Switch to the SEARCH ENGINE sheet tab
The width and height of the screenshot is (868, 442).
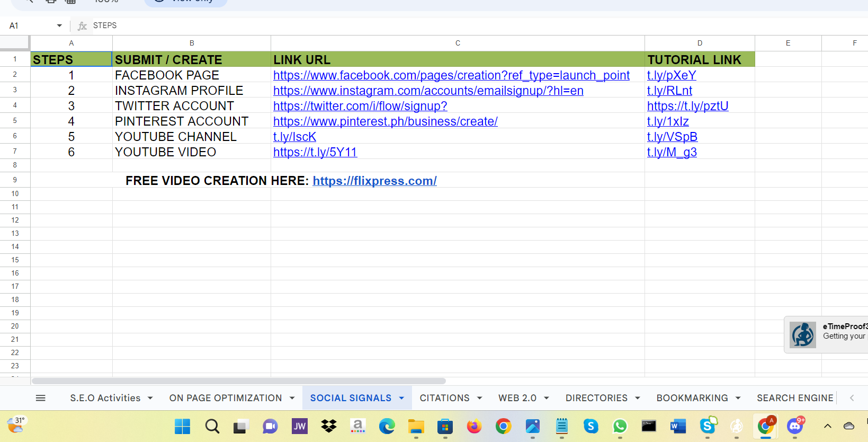[795, 398]
